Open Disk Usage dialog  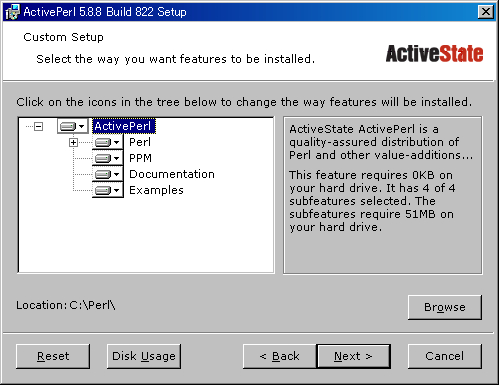click(x=144, y=356)
